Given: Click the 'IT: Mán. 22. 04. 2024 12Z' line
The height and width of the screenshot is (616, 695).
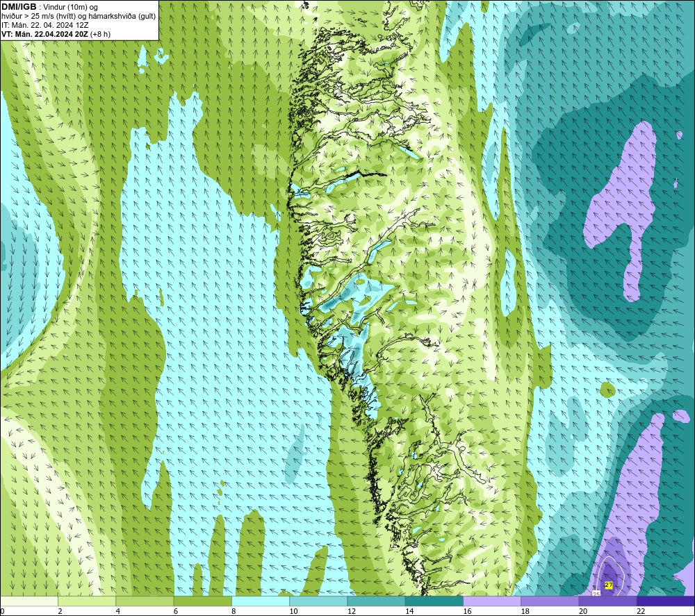Looking at the screenshot, I should point(44,25).
